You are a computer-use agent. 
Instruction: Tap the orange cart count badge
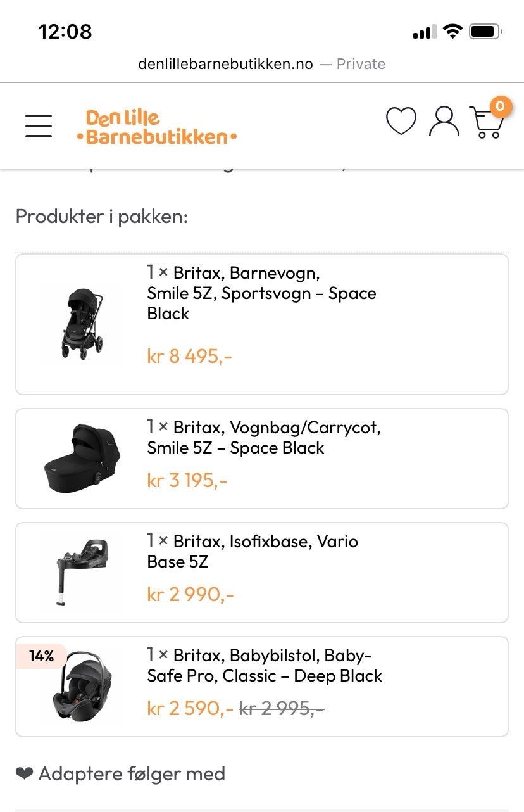500,106
